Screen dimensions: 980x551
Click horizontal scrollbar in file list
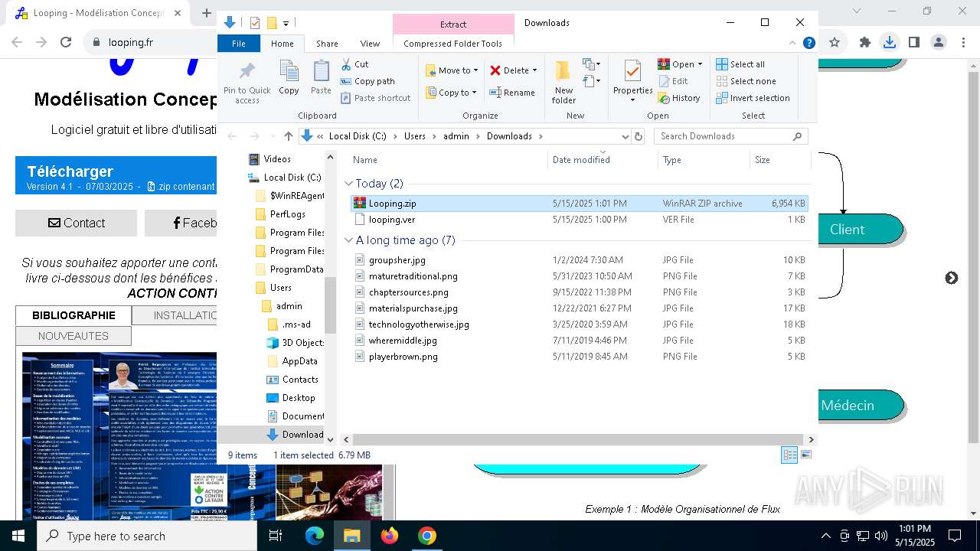coord(578,440)
